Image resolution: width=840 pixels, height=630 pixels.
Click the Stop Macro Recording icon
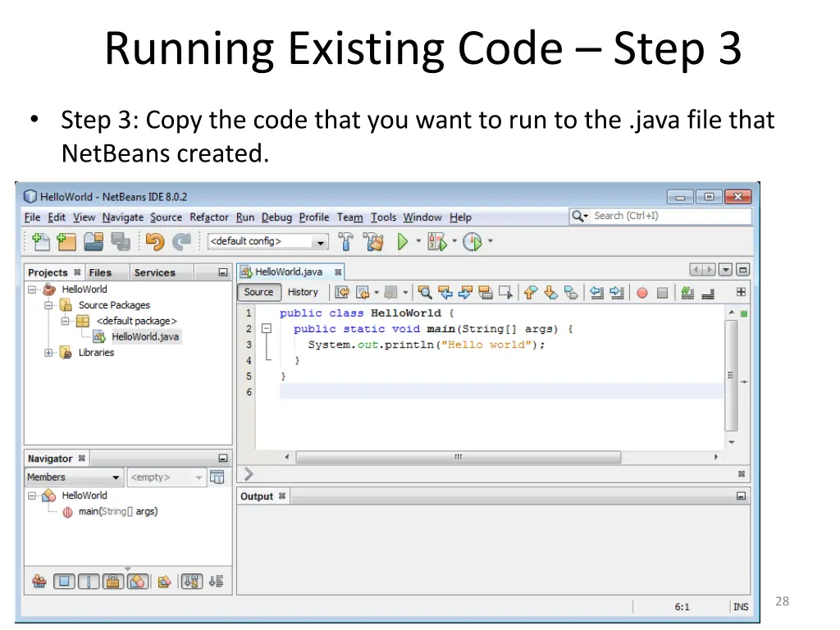coord(663,293)
